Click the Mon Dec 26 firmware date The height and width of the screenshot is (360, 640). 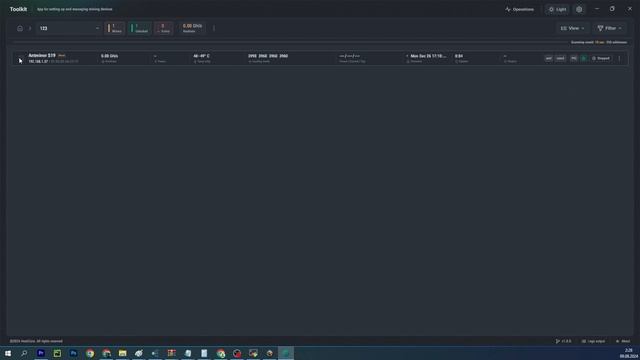(428, 56)
